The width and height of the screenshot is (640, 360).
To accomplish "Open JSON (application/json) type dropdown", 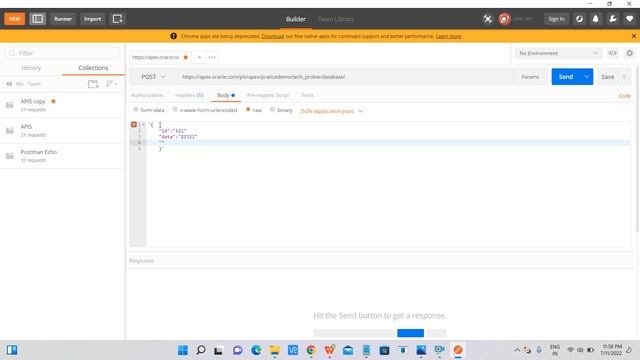I will point(331,111).
